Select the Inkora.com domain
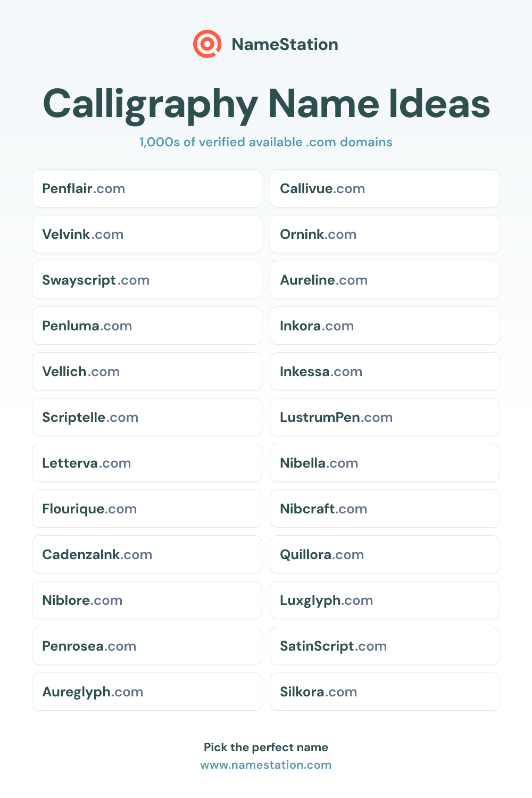Viewport: 532px width, 798px height. [385, 326]
